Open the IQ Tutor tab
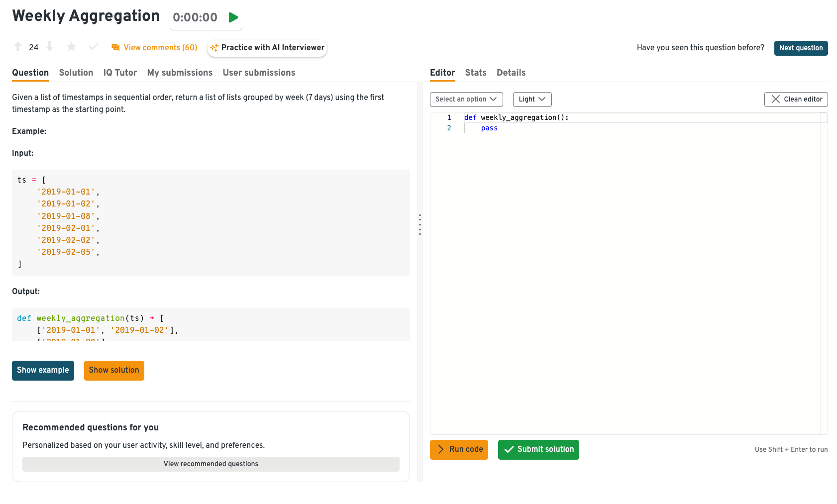This screenshot has width=837, height=504. [x=120, y=73]
